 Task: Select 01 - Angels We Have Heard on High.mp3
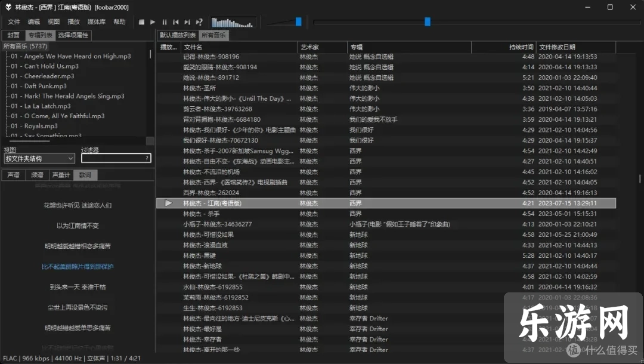[x=70, y=56]
